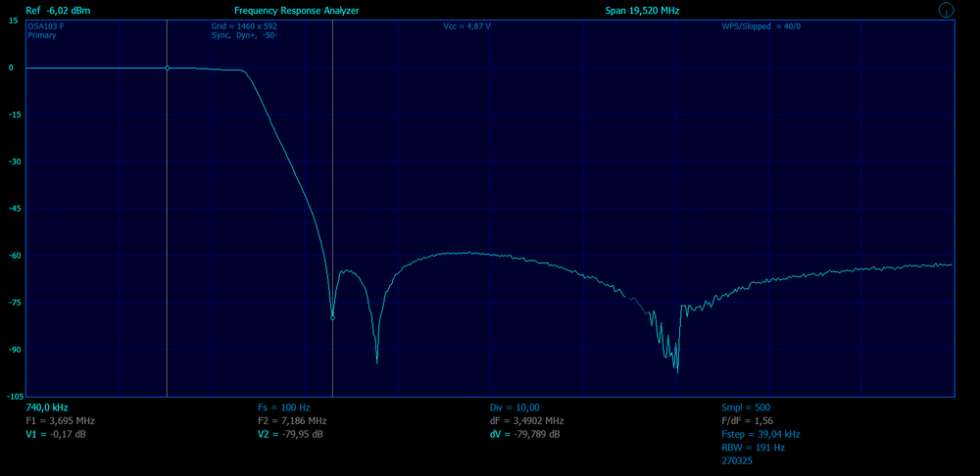The width and height of the screenshot is (980, 476).
Task: Click the 'RBW = 191 Hz' bandwidth readout
Action: [x=753, y=448]
